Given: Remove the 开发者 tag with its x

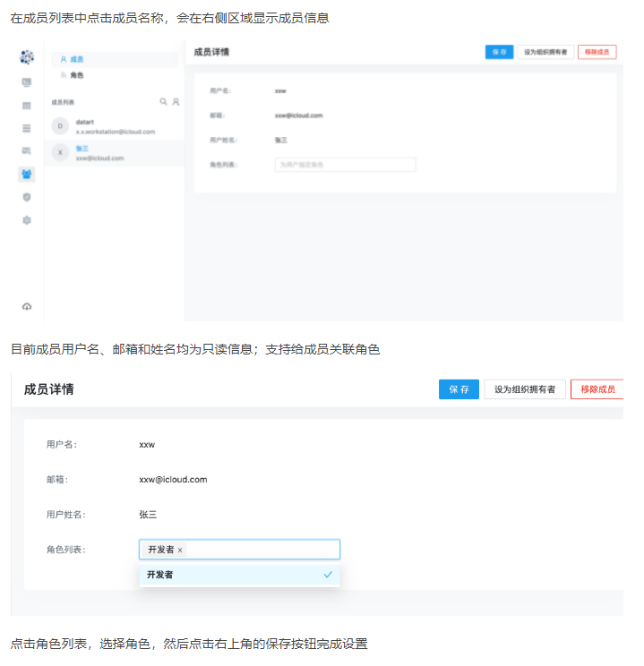Looking at the screenshot, I should point(180,550).
